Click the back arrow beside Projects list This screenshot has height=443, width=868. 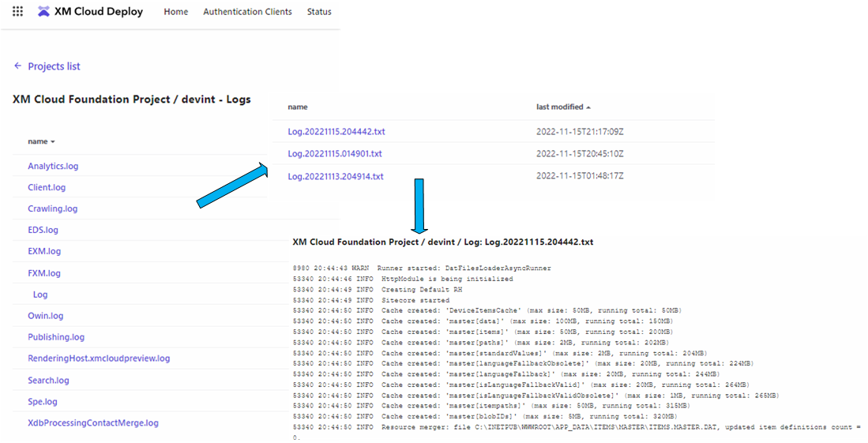click(x=17, y=66)
